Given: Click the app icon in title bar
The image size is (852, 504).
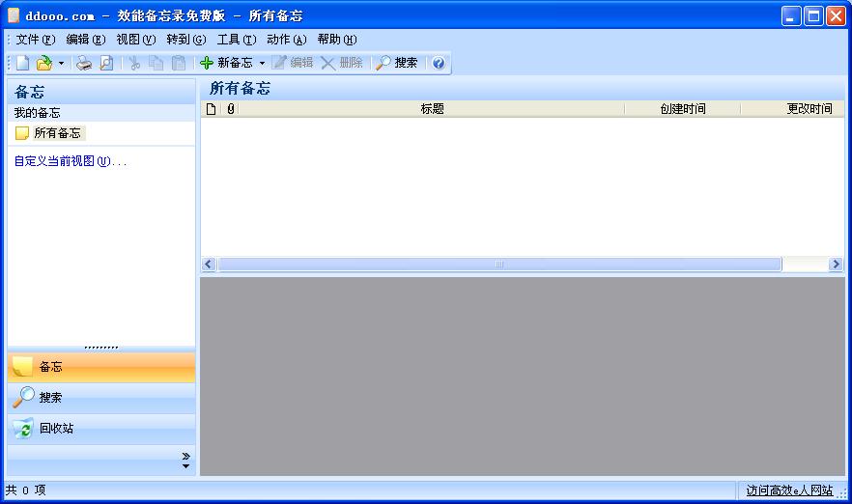Looking at the screenshot, I should pyautogui.click(x=14, y=15).
